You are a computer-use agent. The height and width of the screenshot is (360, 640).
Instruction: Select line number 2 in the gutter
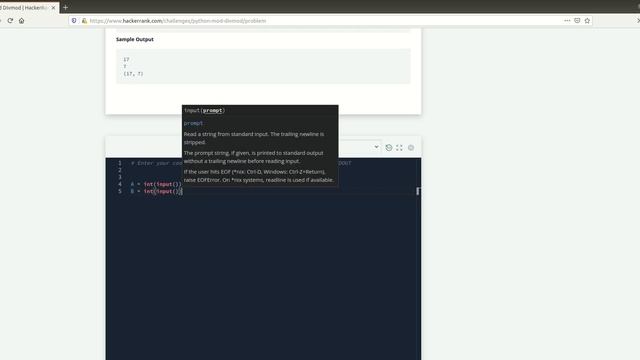120,170
